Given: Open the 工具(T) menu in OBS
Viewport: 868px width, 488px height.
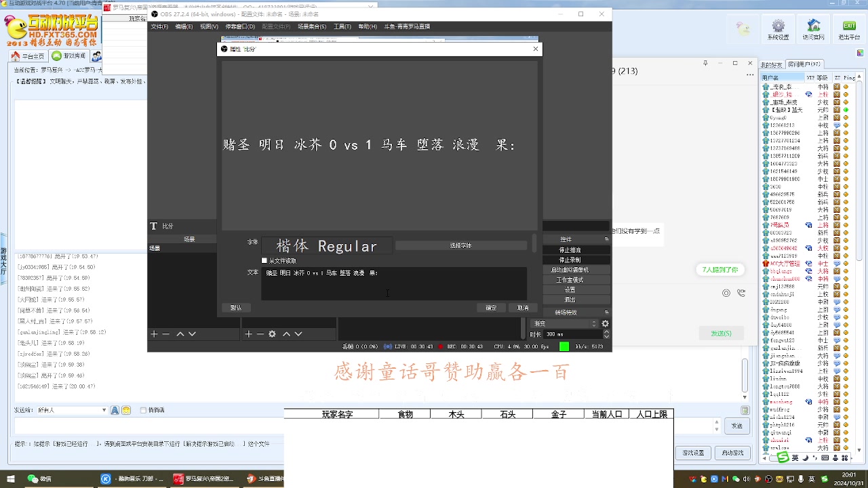Looking at the screenshot, I should point(342,26).
